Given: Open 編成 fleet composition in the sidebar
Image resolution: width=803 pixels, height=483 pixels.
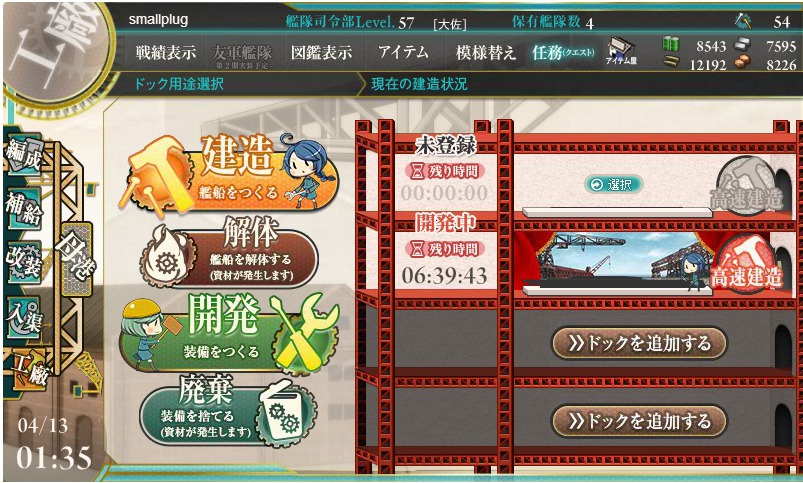Looking at the screenshot, I should tap(23, 156).
